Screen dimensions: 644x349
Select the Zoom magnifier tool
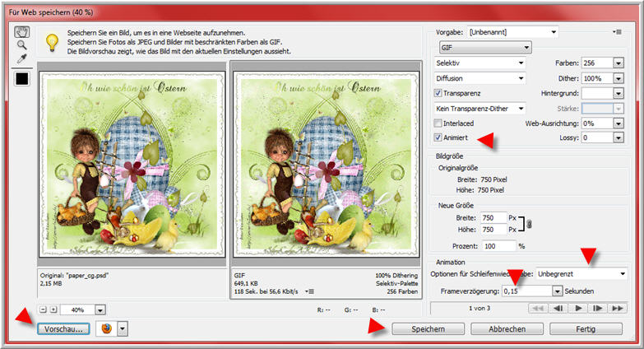click(21, 44)
